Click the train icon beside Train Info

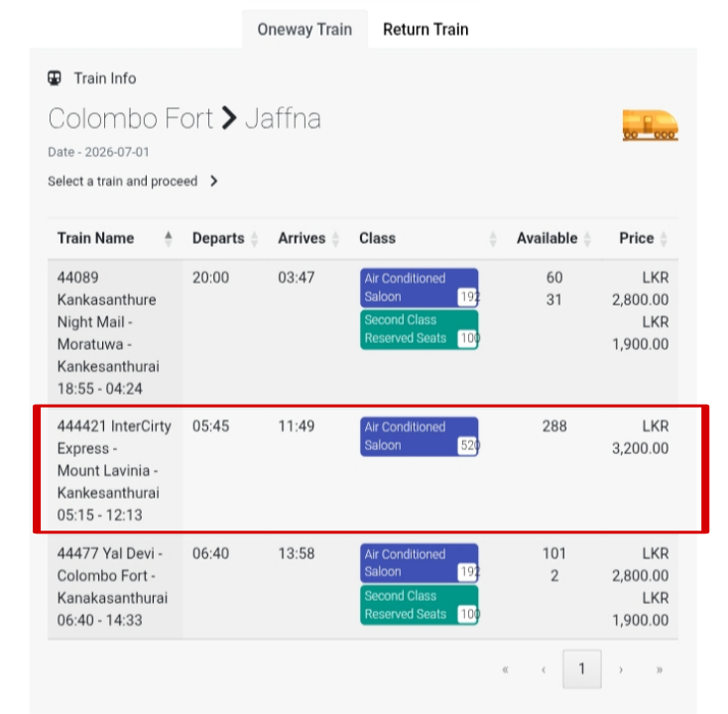[x=55, y=78]
